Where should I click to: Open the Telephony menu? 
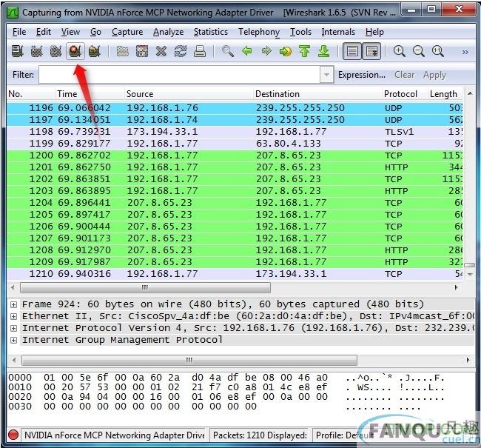[259, 32]
